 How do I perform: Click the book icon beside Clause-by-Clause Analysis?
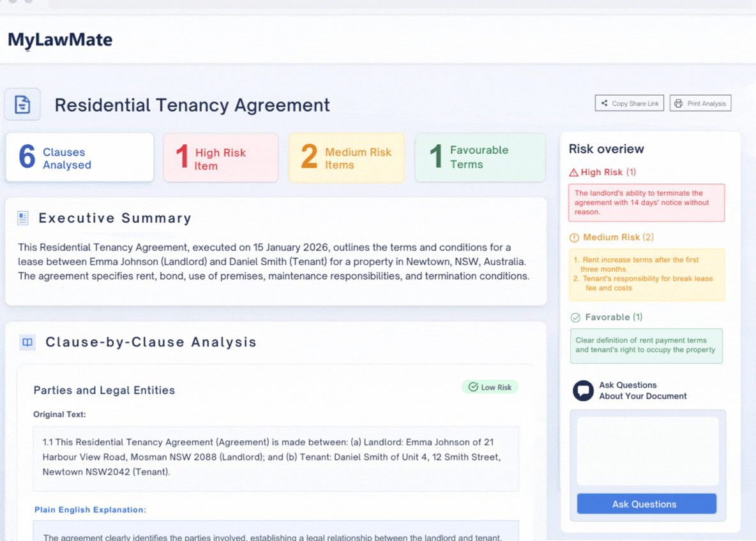point(27,342)
